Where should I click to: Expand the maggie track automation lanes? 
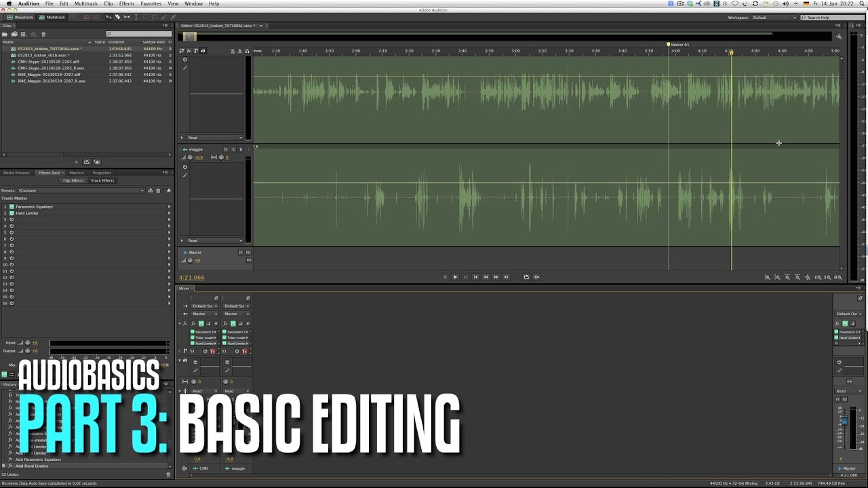pyautogui.click(x=182, y=241)
